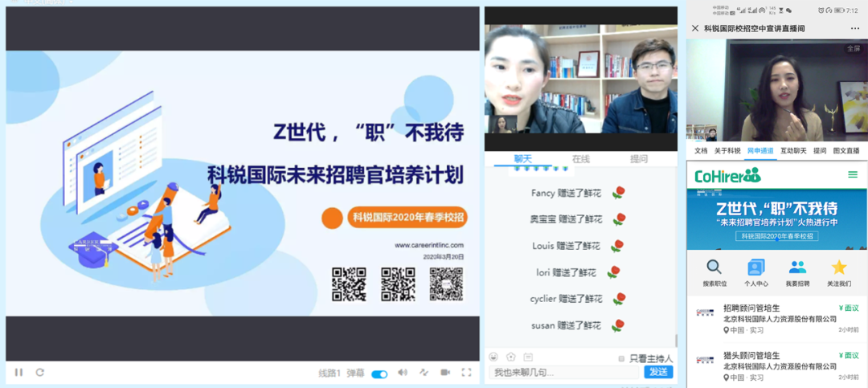Select 线路1 stream line option
This screenshot has height=388, width=868.
tap(330, 374)
